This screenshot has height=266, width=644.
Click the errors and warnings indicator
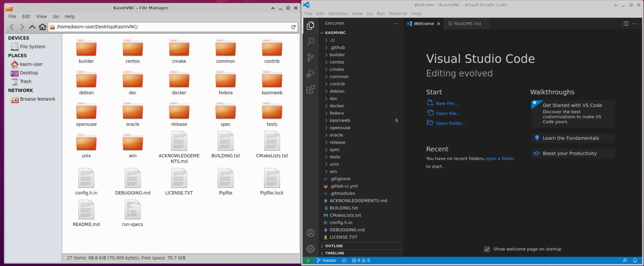pyautogui.click(x=361, y=260)
